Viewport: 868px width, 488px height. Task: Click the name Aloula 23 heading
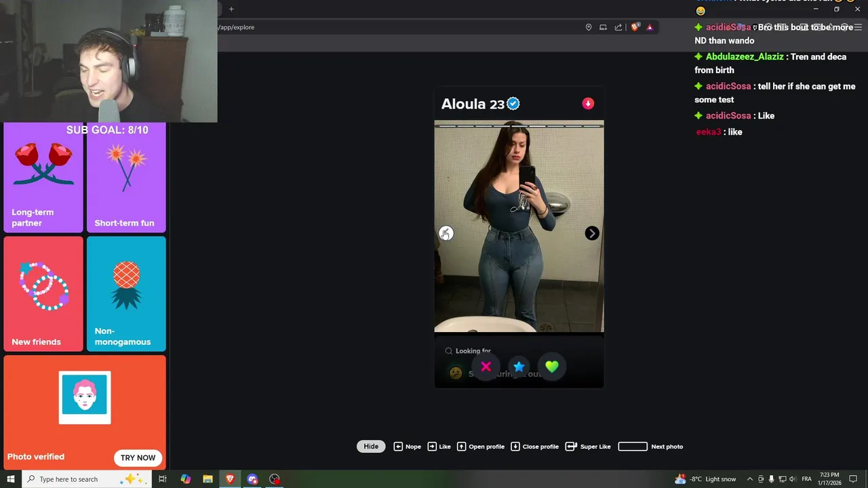(473, 104)
